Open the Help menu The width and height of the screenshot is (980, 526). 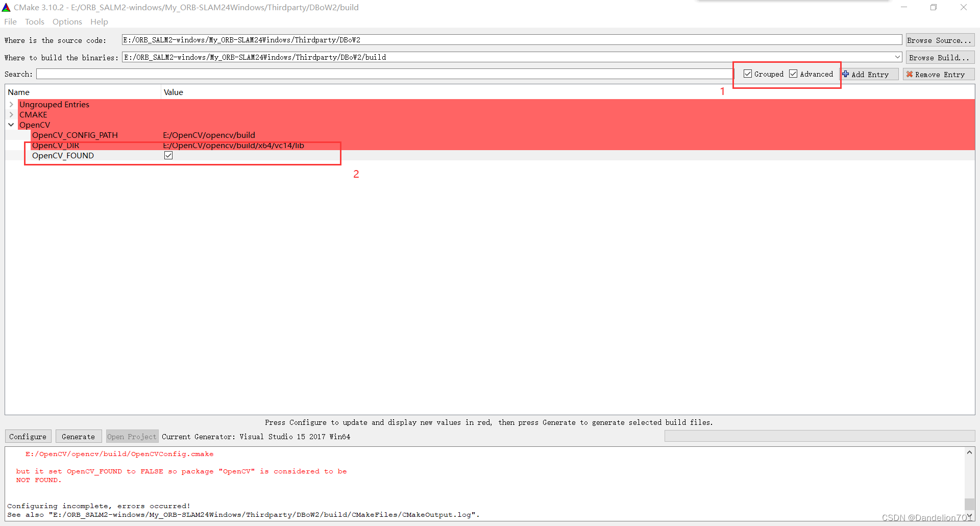99,21
